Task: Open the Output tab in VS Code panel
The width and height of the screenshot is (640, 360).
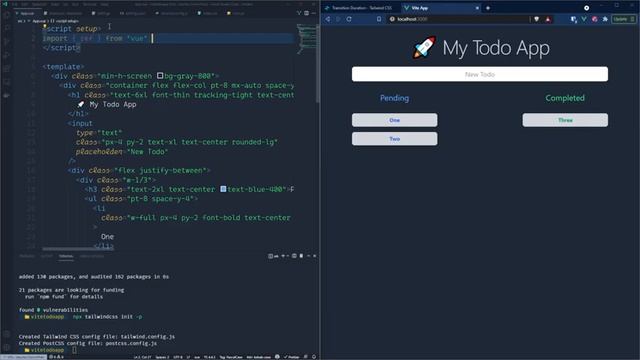Action: [47, 256]
